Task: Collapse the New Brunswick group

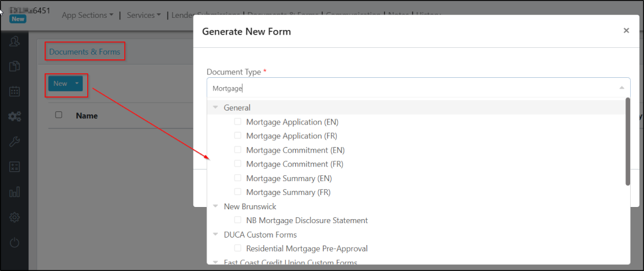Action: [x=215, y=206]
